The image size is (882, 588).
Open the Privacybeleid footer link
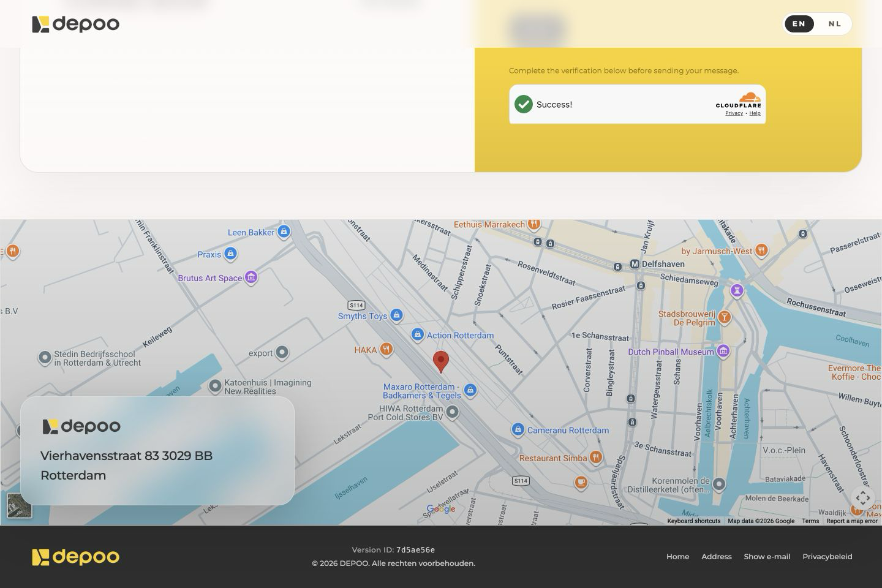(827, 557)
